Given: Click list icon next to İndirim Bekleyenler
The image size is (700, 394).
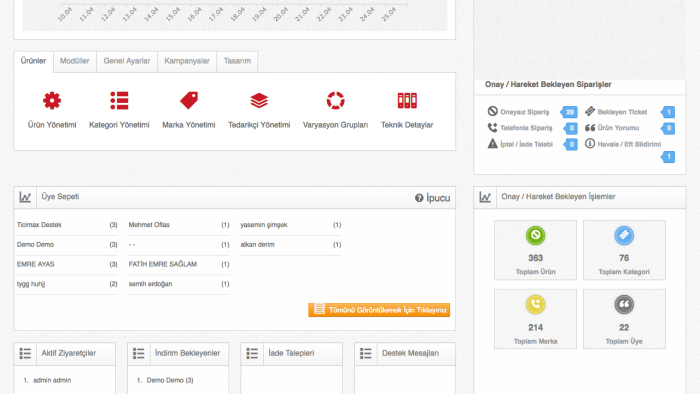Looking at the screenshot, I should pyautogui.click(x=138, y=354).
